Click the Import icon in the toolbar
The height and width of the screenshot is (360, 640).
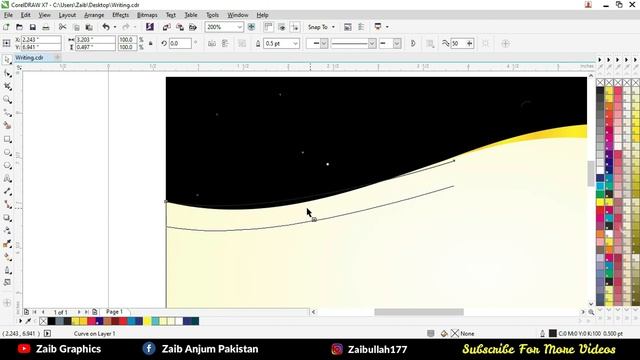167,27
